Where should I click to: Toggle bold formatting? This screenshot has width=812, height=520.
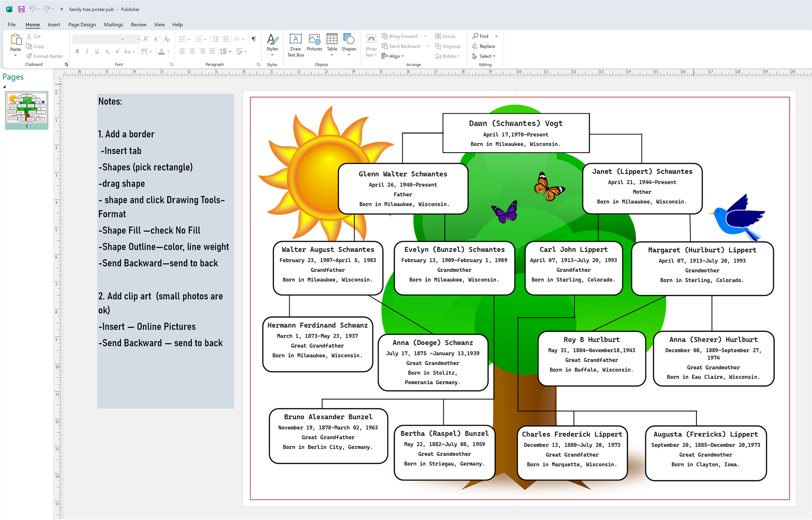[77, 51]
